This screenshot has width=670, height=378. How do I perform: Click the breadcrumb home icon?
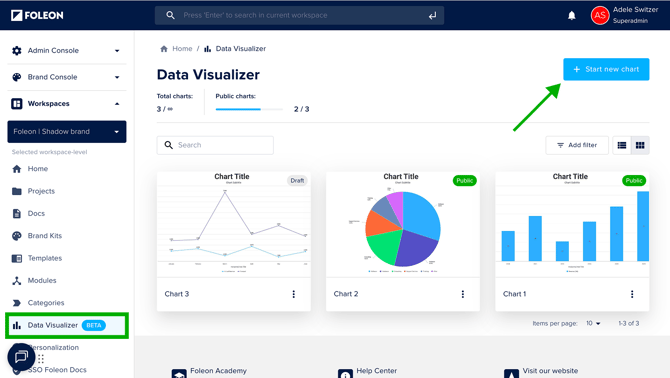tap(164, 49)
